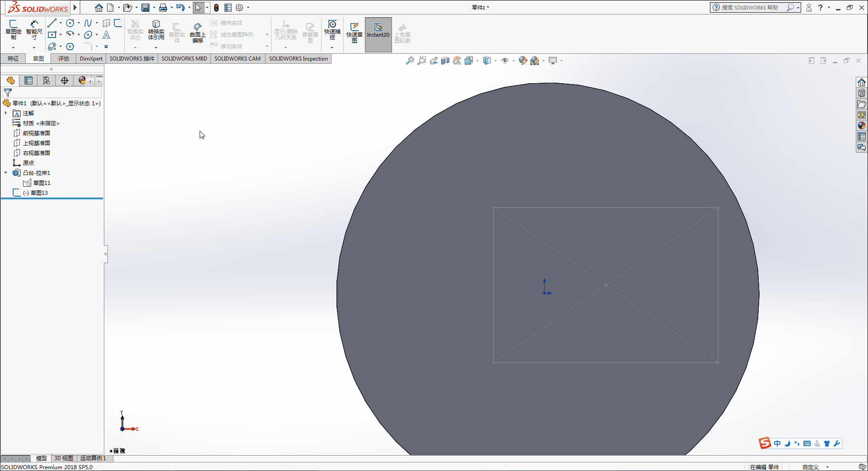Screen dimensions: 868x471
Task: Switch to the SOLIDWORKS MBD tab
Action: pyautogui.click(x=184, y=59)
